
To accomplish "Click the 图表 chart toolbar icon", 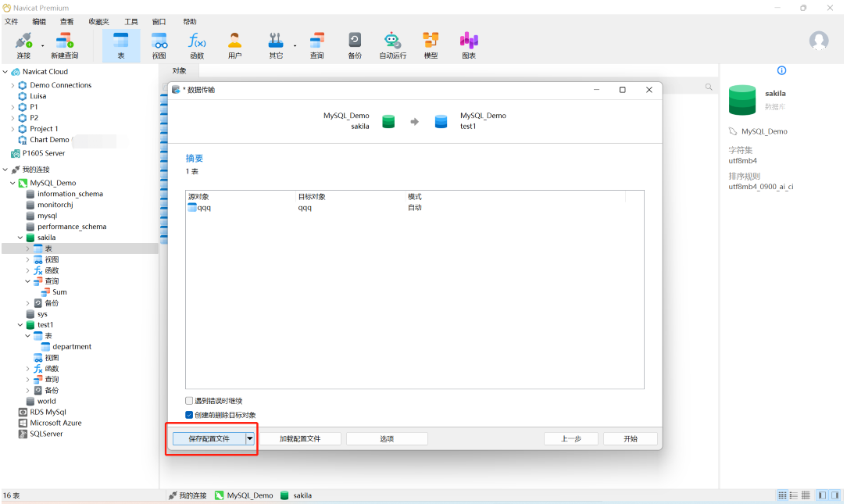I will (x=469, y=44).
